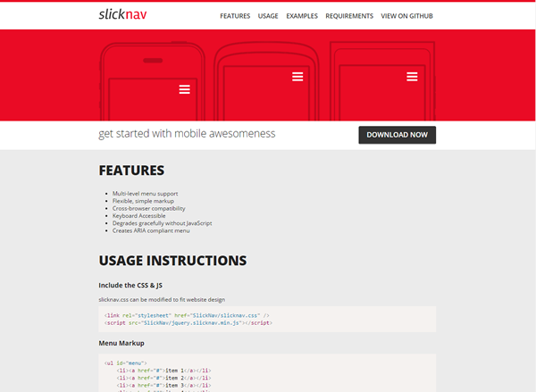Click the 'Menu Markup' subheading
The width and height of the screenshot is (536, 392).
click(121, 343)
